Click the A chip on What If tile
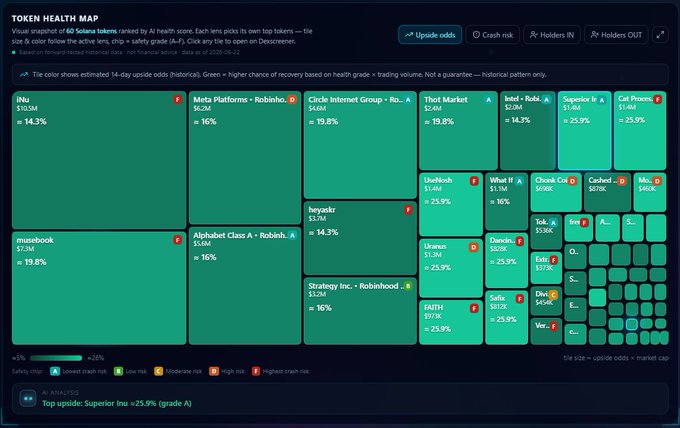The height and width of the screenshot is (428, 680). pyautogui.click(x=519, y=181)
